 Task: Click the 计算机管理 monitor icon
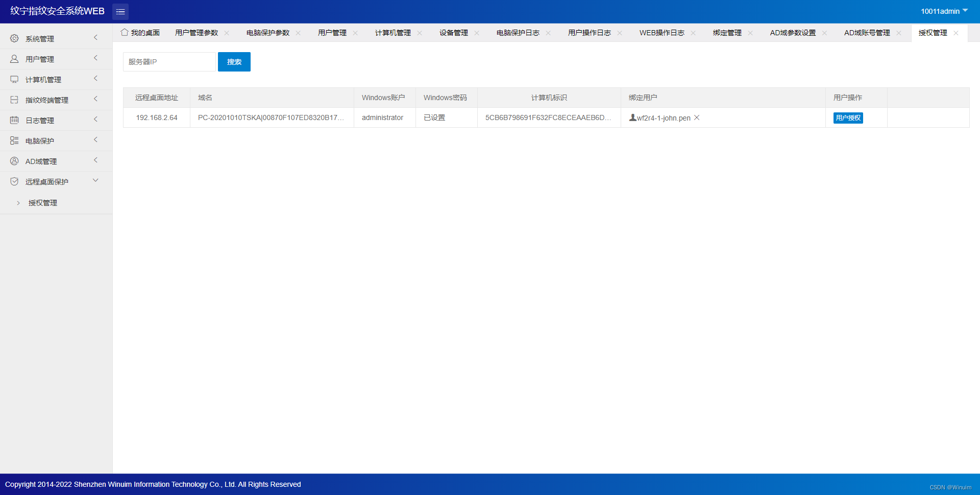coord(14,79)
